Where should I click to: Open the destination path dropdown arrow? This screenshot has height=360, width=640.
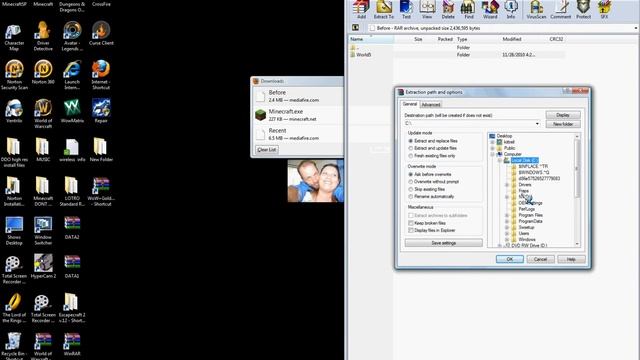click(x=537, y=123)
